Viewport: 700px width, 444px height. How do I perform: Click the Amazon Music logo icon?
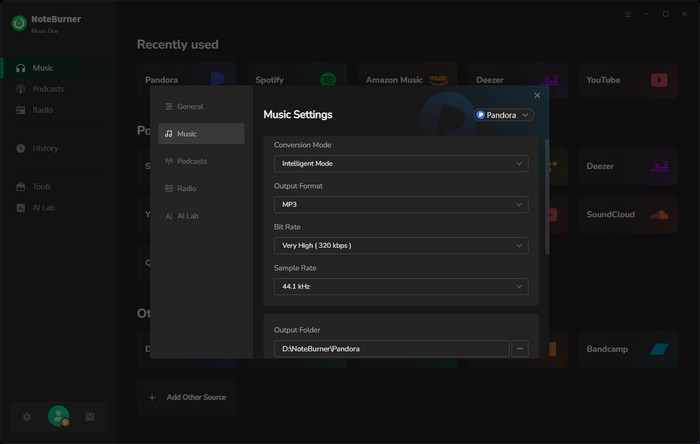(438, 79)
